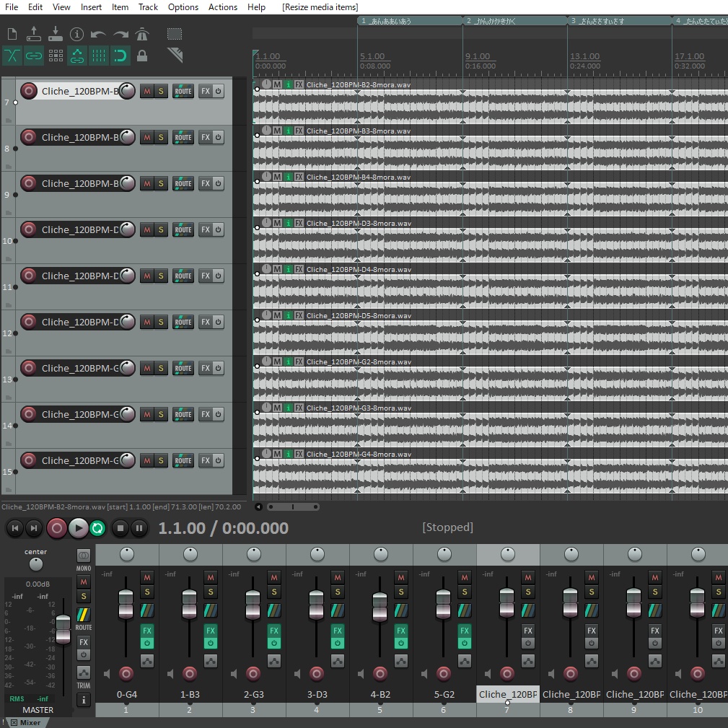Open envelope icon on 4-B2 mixer channel
Viewport: 728px width, 728px height.
400,660
